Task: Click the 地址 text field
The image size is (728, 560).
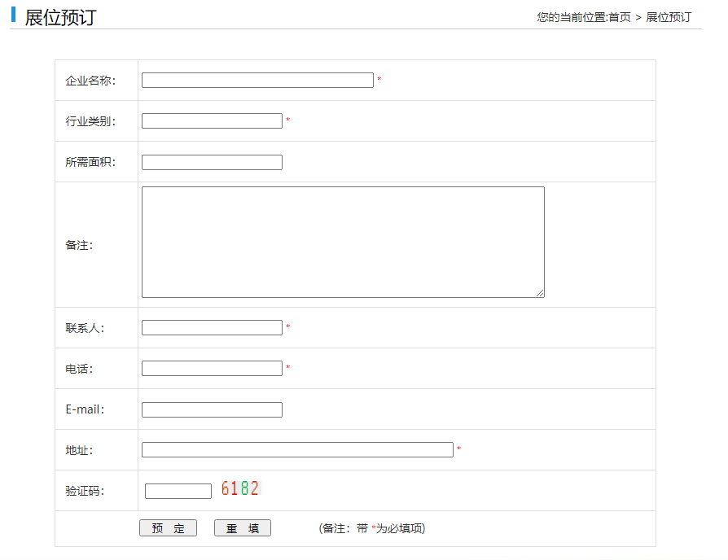Action: [297, 449]
